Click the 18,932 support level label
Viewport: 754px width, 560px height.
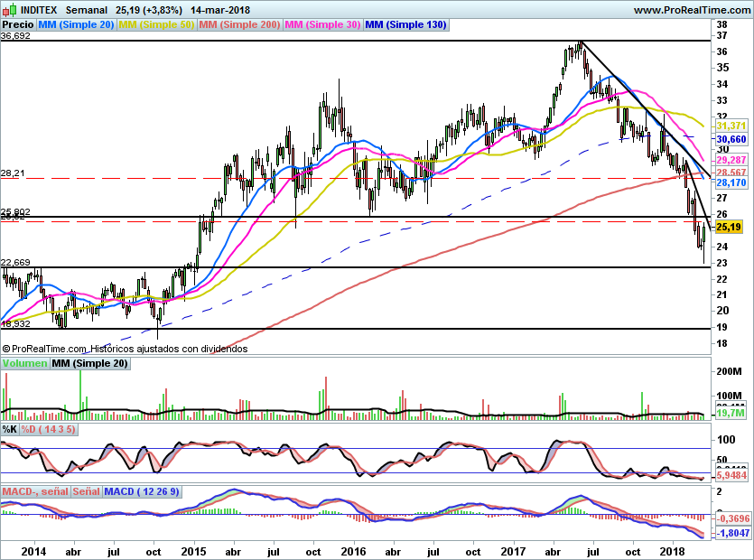[15, 323]
